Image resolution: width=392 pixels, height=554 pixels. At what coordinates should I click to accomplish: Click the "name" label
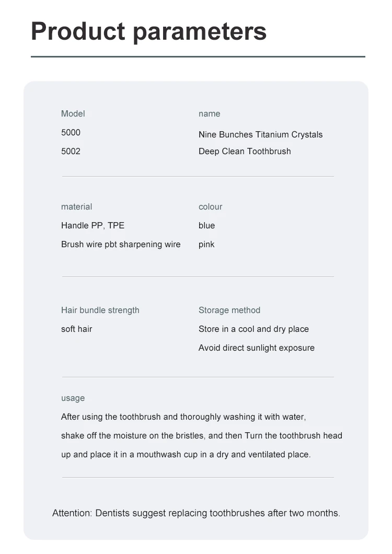click(x=209, y=113)
